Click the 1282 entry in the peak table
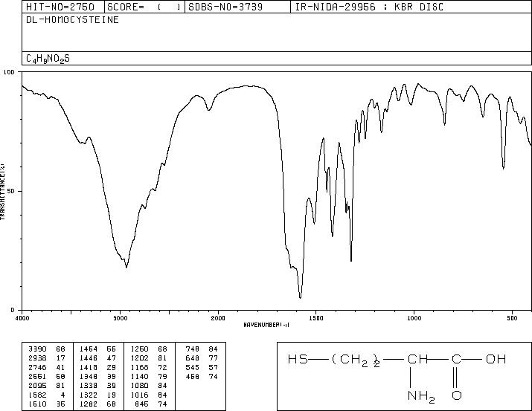Viewport: 532px width, 411px height. point(89,404)
